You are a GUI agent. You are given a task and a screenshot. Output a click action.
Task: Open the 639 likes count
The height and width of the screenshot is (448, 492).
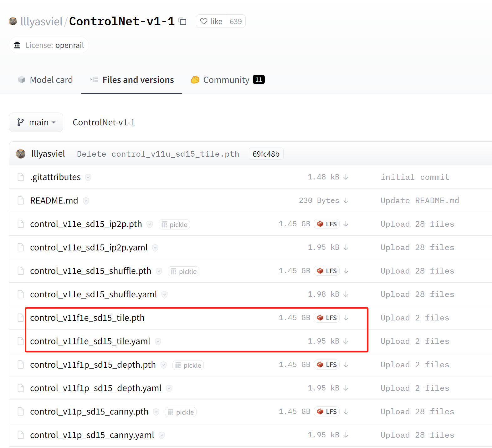(236, 21)
